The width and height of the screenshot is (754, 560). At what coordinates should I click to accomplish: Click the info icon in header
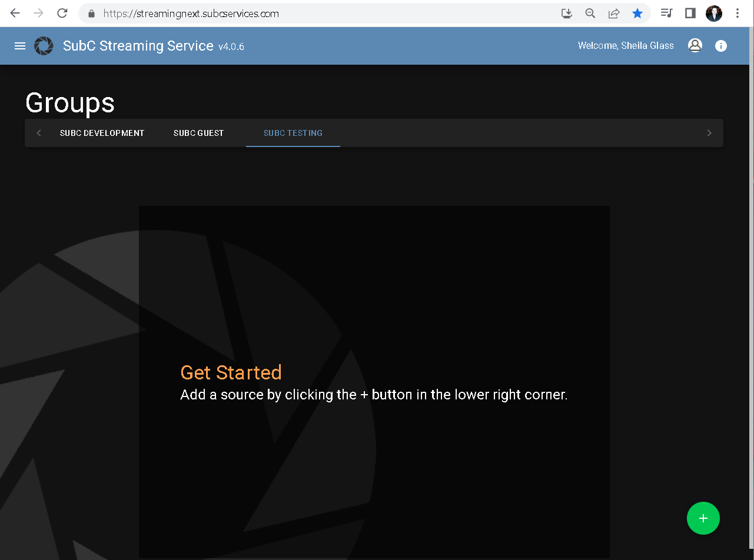click(721, 46)
